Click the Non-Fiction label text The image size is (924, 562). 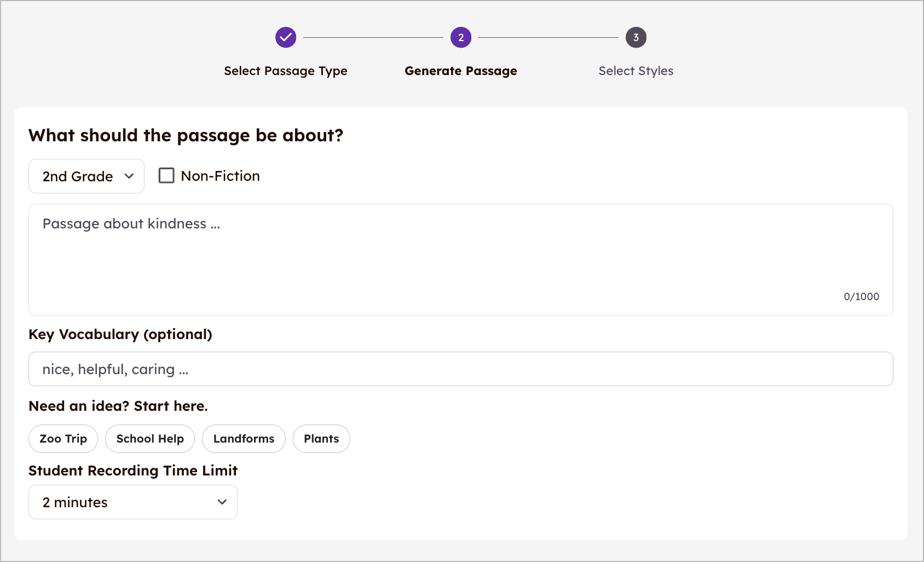click(220, 176)
